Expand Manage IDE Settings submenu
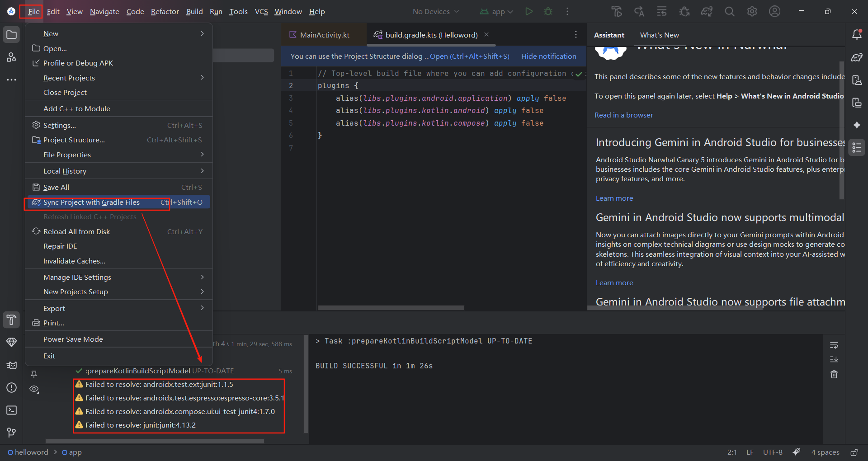This screenshot has width=868, height=461. pos(118,278)
